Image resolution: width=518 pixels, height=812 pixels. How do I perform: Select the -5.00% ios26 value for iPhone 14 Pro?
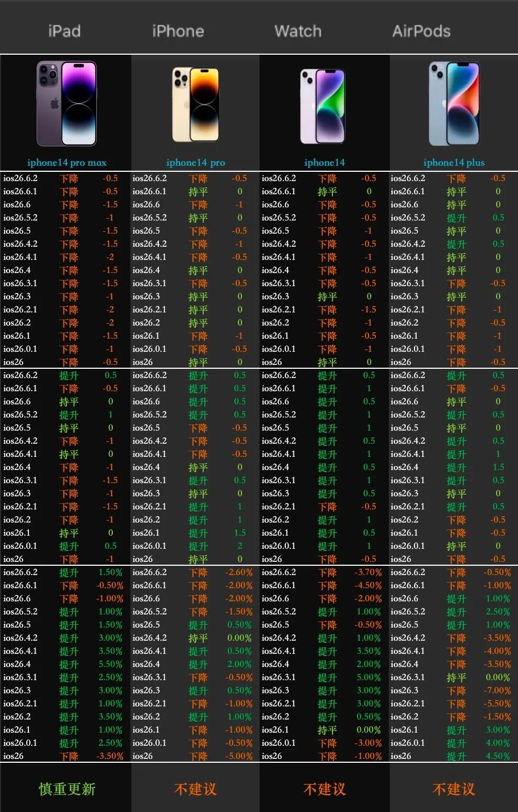pyautogui.click(x=239, y=756)
